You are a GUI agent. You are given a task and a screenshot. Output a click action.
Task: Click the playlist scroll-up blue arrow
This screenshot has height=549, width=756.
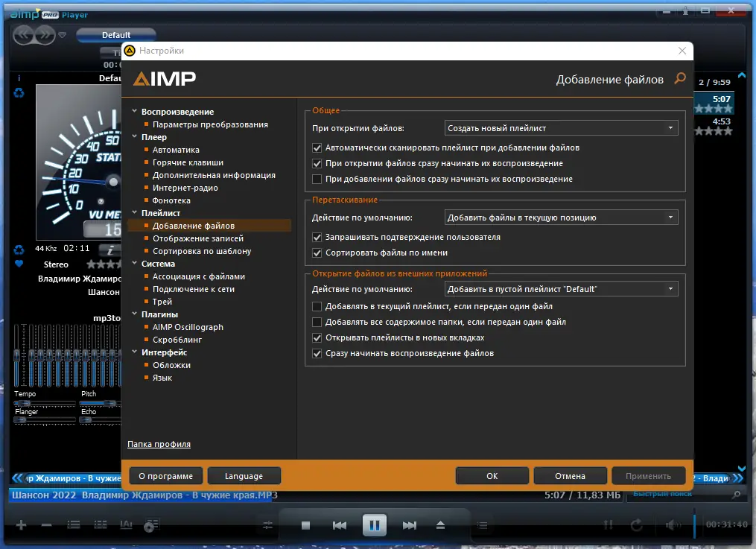pos(742,75)
